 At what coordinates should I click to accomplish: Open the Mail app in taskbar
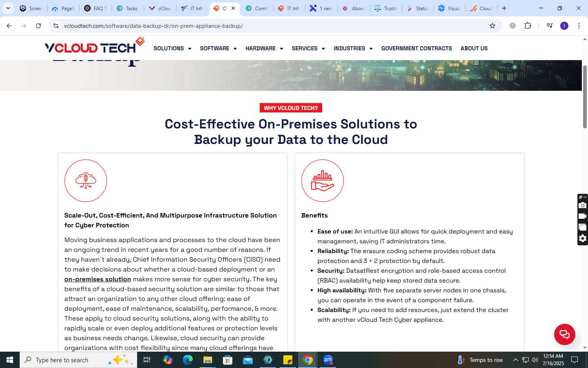[248, 360]
